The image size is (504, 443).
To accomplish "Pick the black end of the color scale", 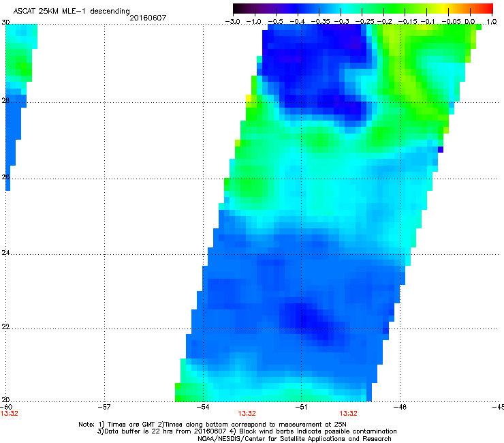I will [x=236, y=8].
